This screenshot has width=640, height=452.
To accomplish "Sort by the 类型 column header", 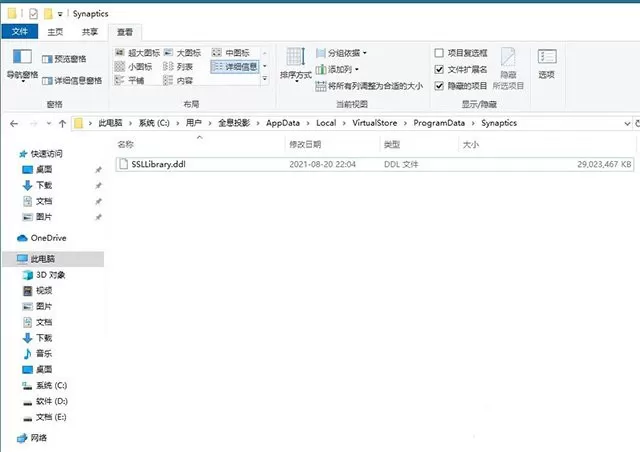I will (419, 144).
